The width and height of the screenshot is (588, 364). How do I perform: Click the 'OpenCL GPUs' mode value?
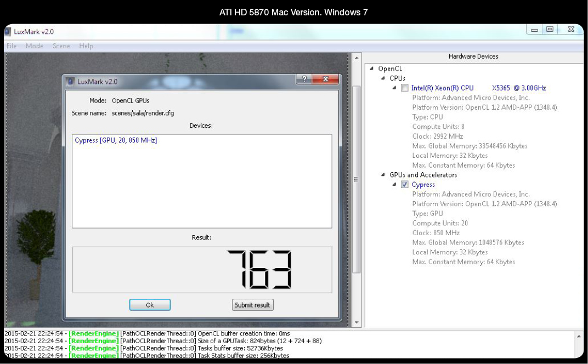(131, 100)
